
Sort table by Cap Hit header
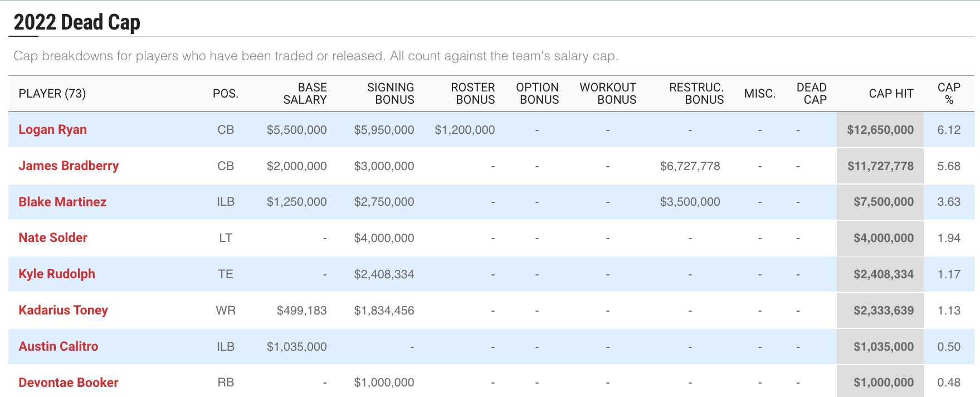[x=891, y=94]
